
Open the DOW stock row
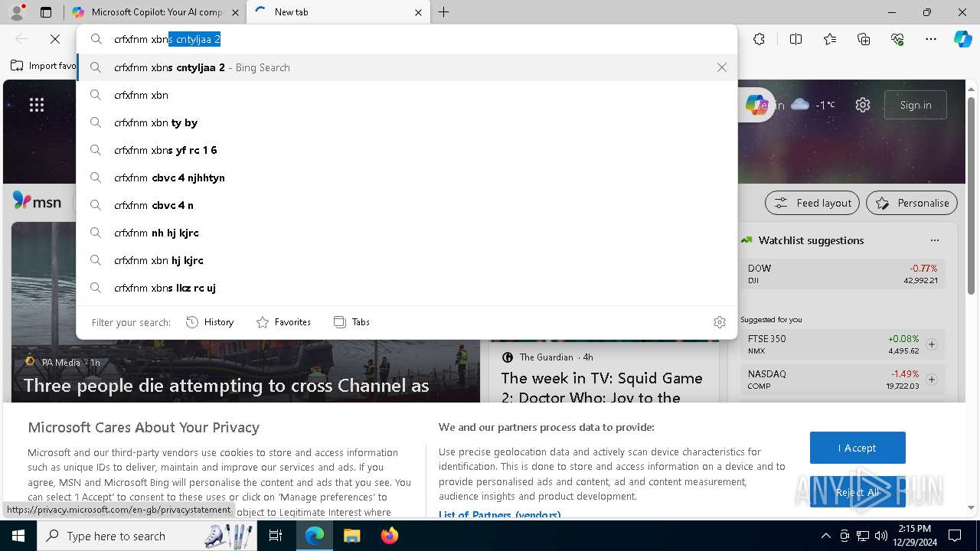click(842, 274)
